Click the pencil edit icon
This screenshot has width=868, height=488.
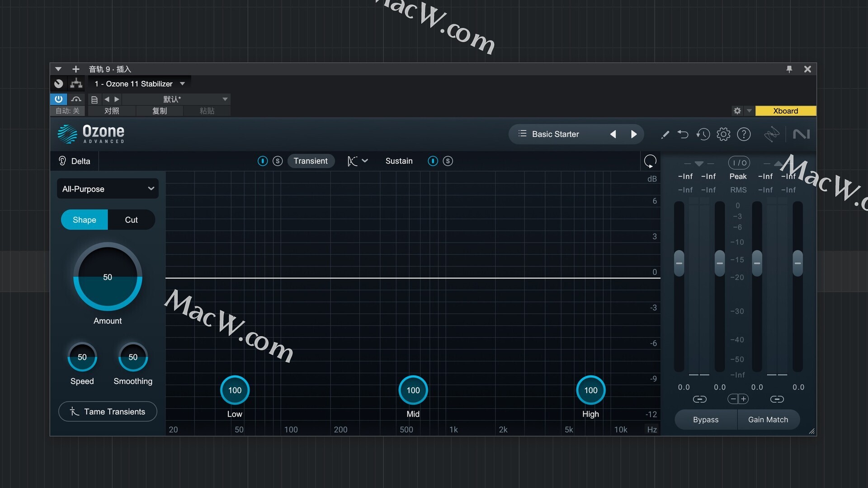(665, 135)
